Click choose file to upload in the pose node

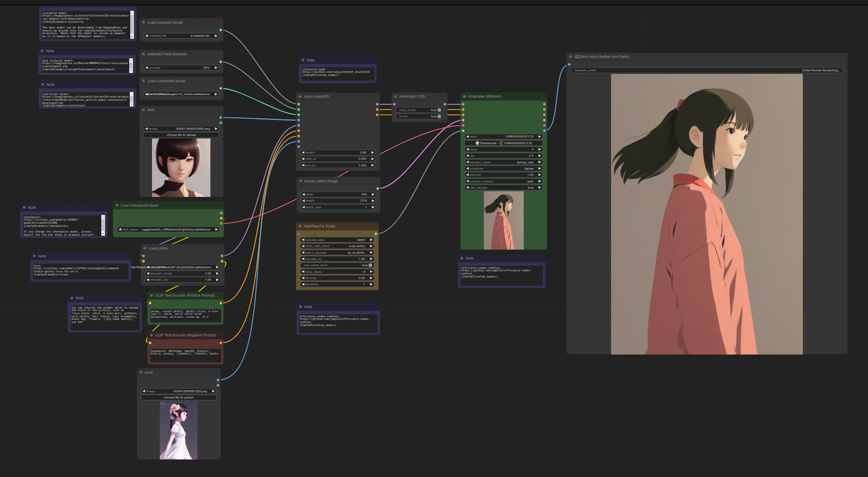pyautogui.click(x=178, y=397)
